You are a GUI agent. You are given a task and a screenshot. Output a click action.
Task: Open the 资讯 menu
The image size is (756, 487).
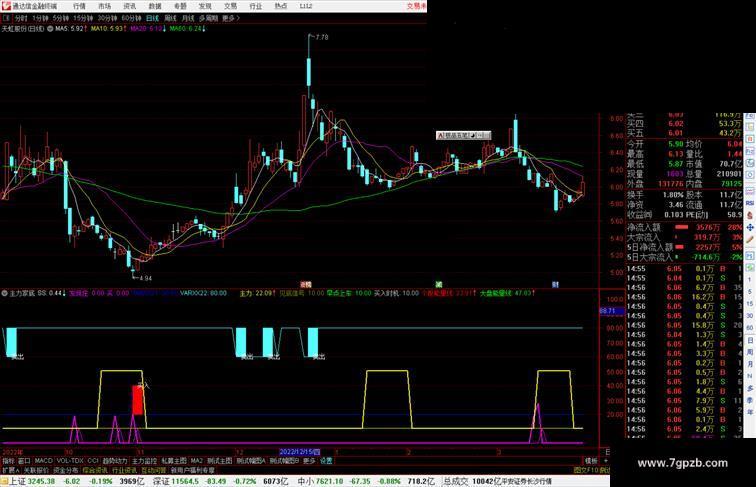129,6
